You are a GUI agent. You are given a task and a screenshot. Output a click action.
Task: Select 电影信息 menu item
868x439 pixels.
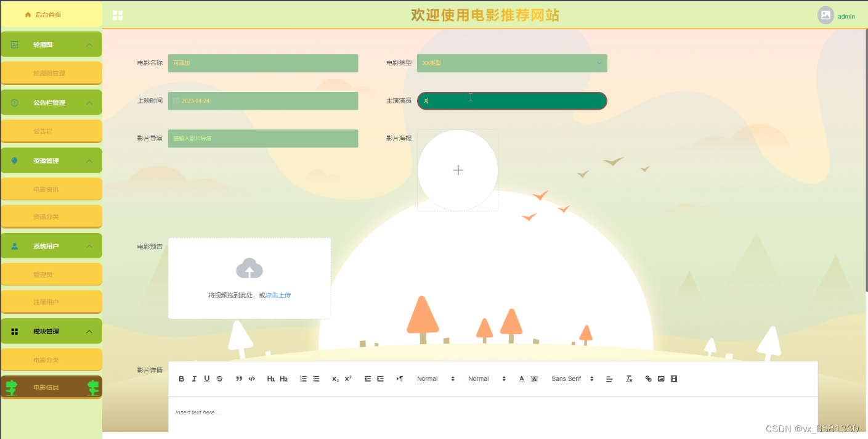(51, 387)
